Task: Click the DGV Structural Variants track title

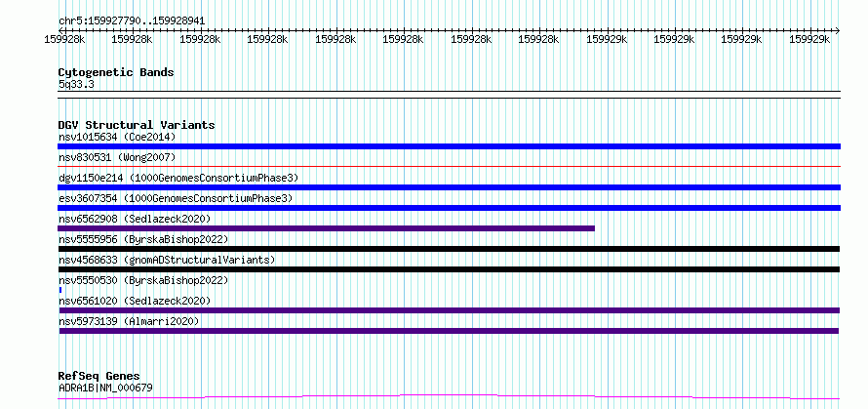Action: 137,125
